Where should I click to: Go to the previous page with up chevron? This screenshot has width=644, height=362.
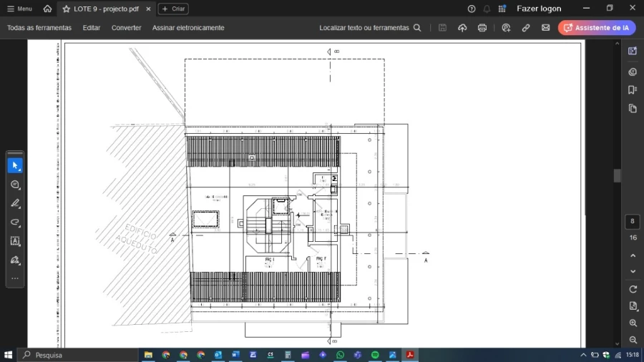coord(633,255)
